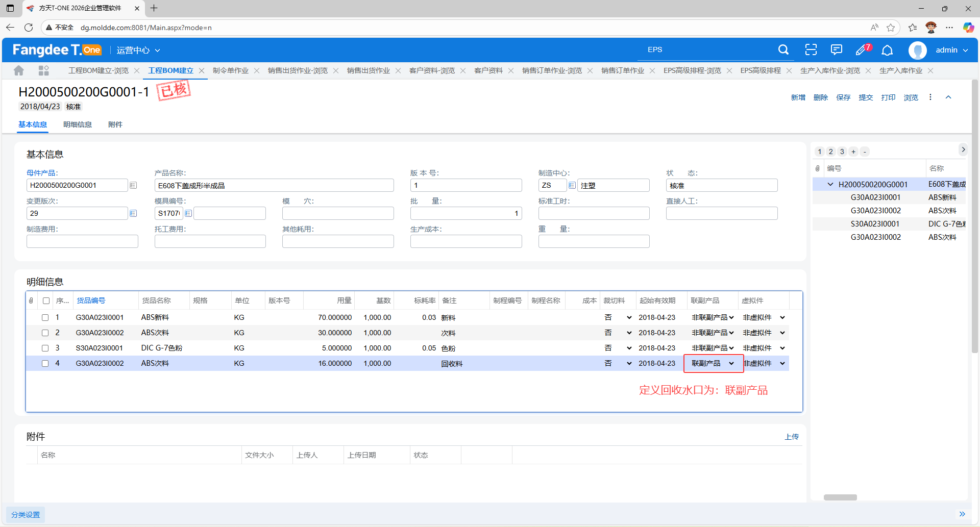The width and height of the screenshot is (980, 527).
Task: Click the scan code icon in header
Action: [811, 50]
